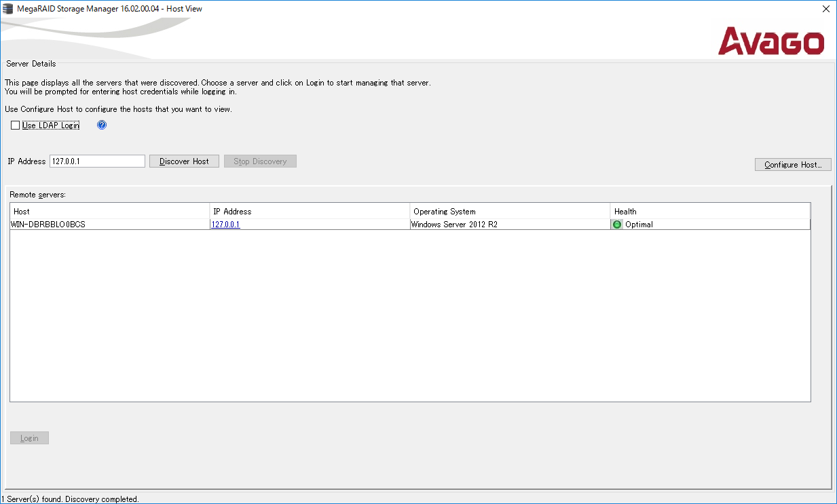Click the Remote servers label

(x=38, y=195)
